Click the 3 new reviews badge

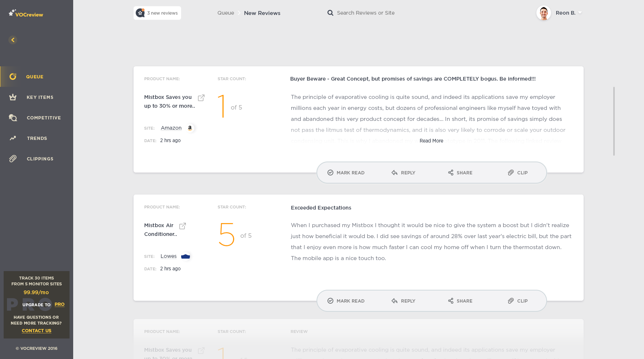tap(157, 13)
